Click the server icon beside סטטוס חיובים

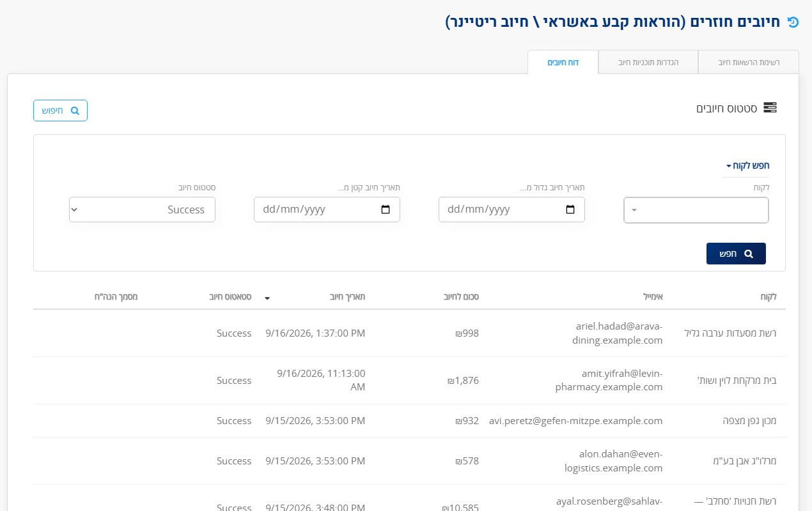(770, 108)
